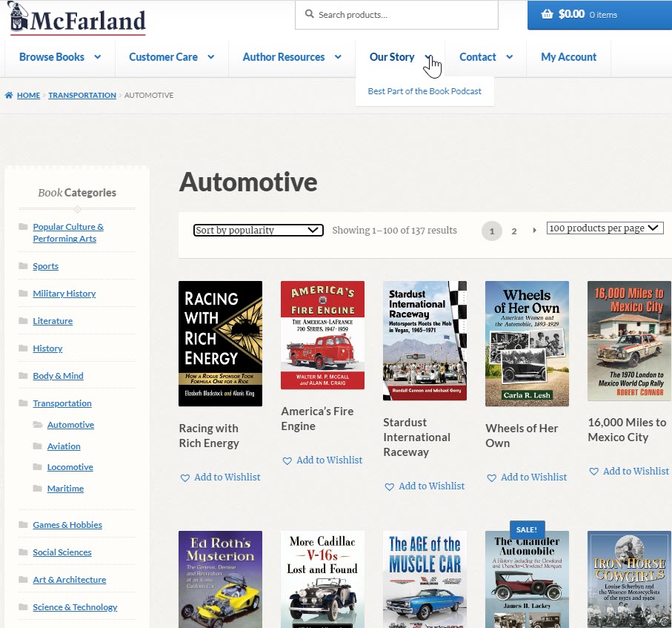Viewport: 672px width, 628px height.
Task: Open the Contact menu
Action: pos(477,57)
